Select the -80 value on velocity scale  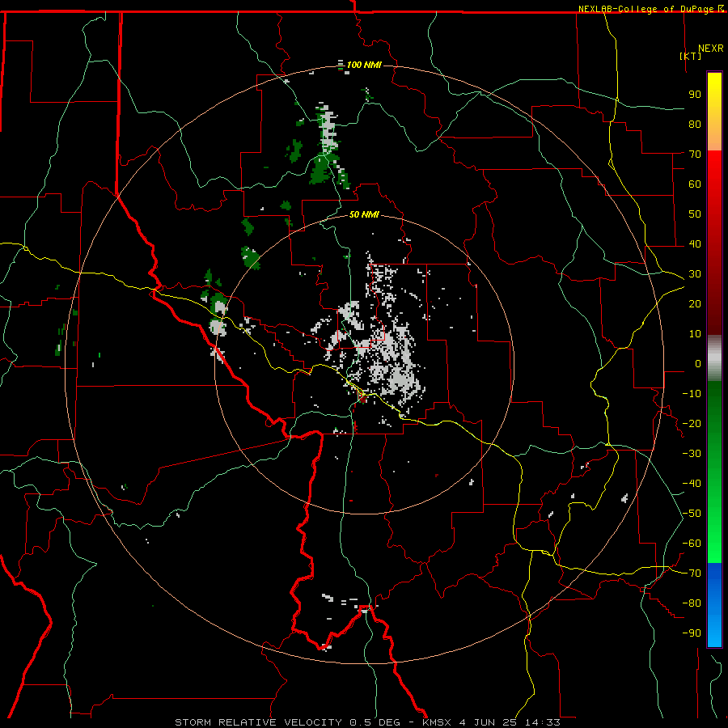pyautogui.click(x=692, y=603)
